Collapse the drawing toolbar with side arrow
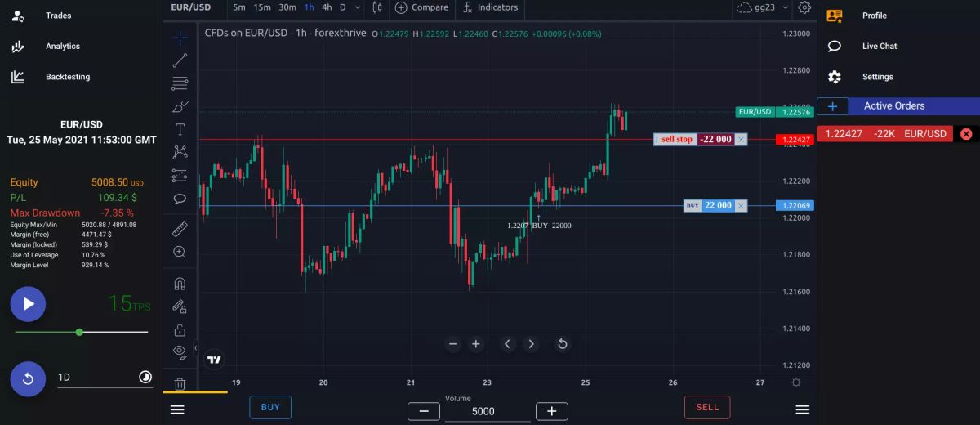 tap(196, 349)
